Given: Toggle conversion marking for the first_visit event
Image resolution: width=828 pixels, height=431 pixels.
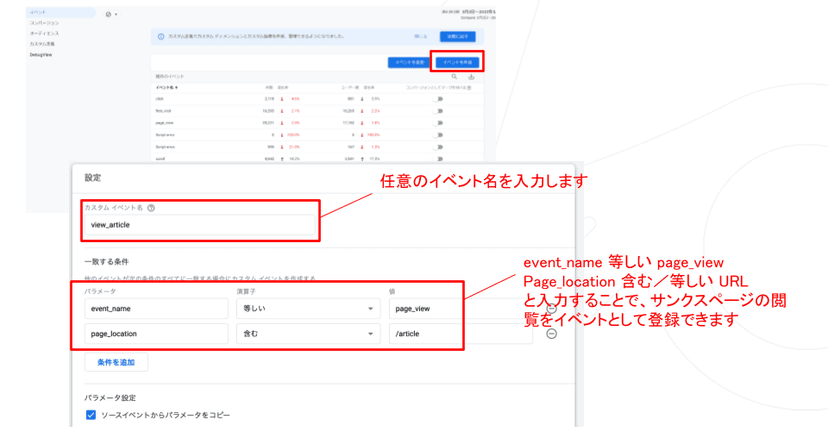Looking at the screenshot, I should point(439,111).
